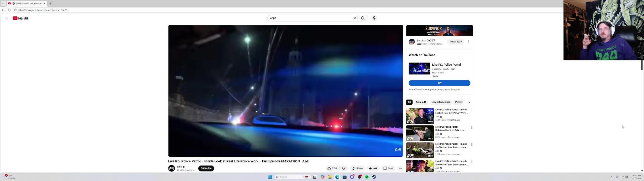Start voice search with the microphone icon
Screen dimensions: 644x181
click(x=374, y=18)
